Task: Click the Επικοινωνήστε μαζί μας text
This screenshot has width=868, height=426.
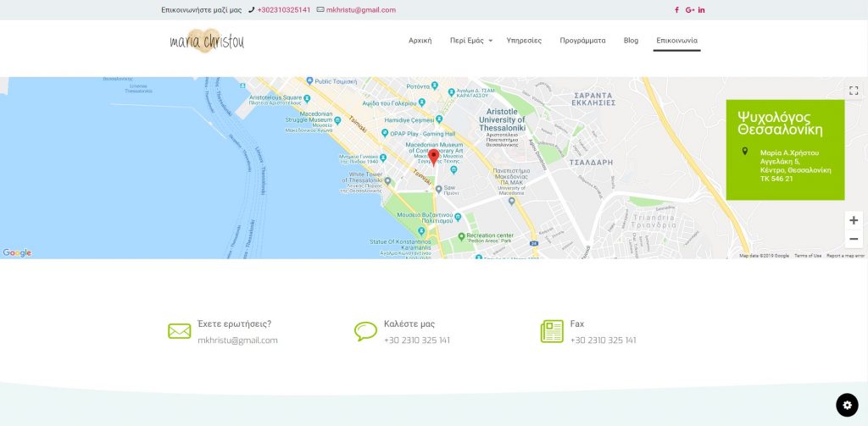Action: pyautogui.click(x=202, y=10)
